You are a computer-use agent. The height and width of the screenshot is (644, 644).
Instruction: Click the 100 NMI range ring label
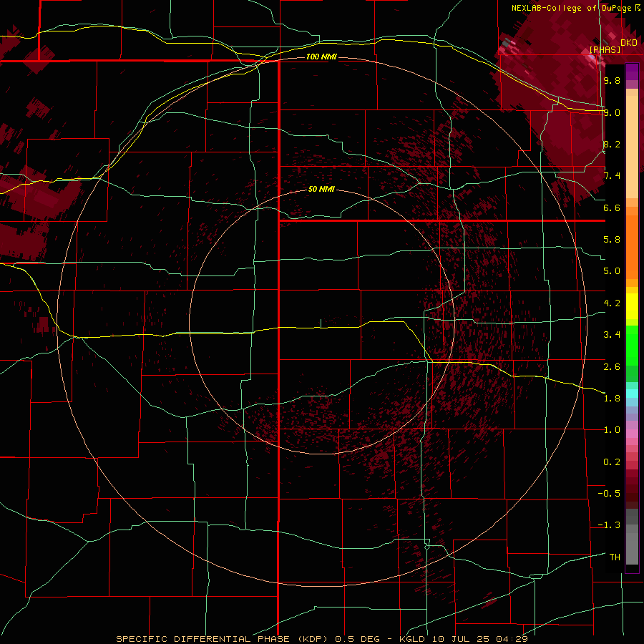(x=321, y=57)
